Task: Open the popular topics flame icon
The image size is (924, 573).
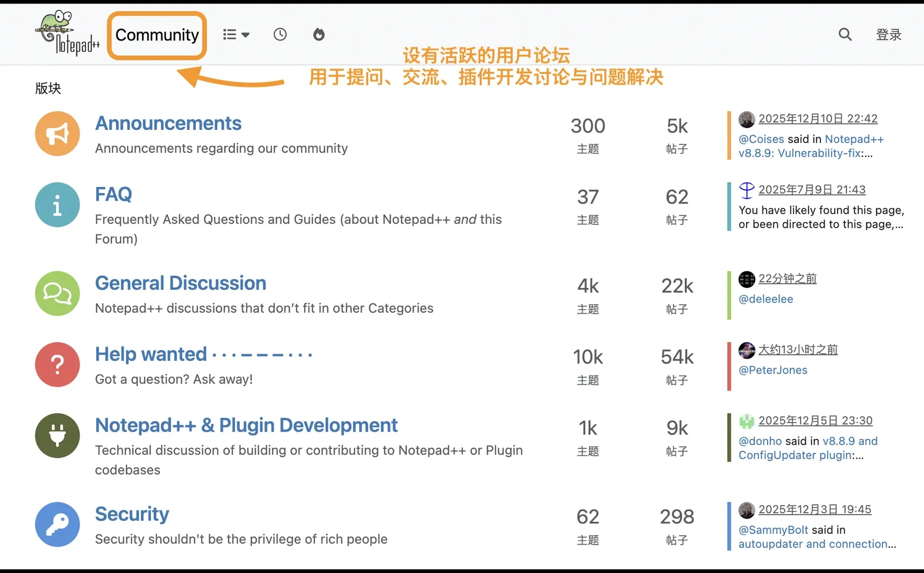Action: [x=319, y=35]
